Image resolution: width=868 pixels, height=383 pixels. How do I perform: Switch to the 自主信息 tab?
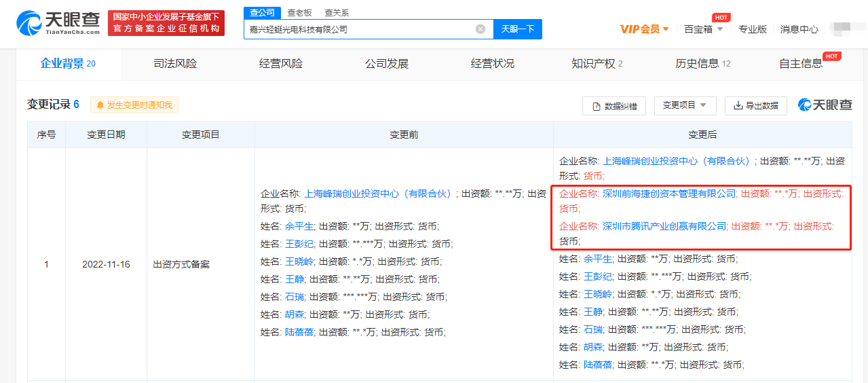coord(801,64)
